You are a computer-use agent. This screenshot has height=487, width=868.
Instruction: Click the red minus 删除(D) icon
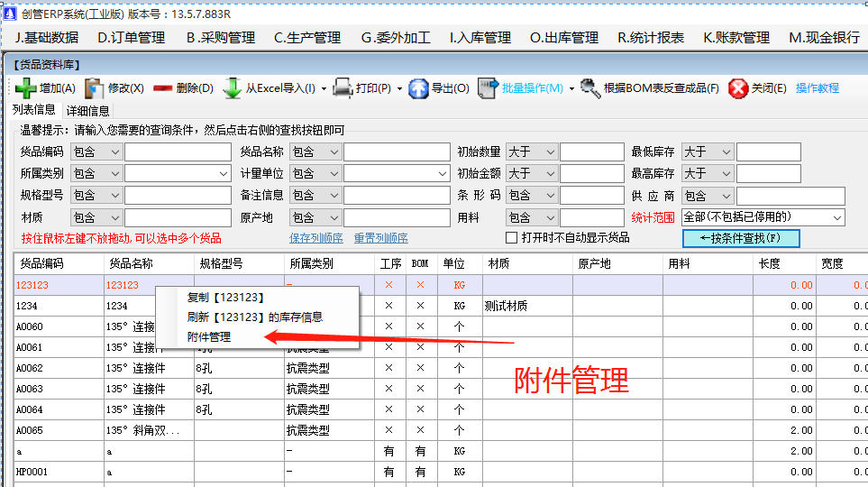tap(162, 88)
